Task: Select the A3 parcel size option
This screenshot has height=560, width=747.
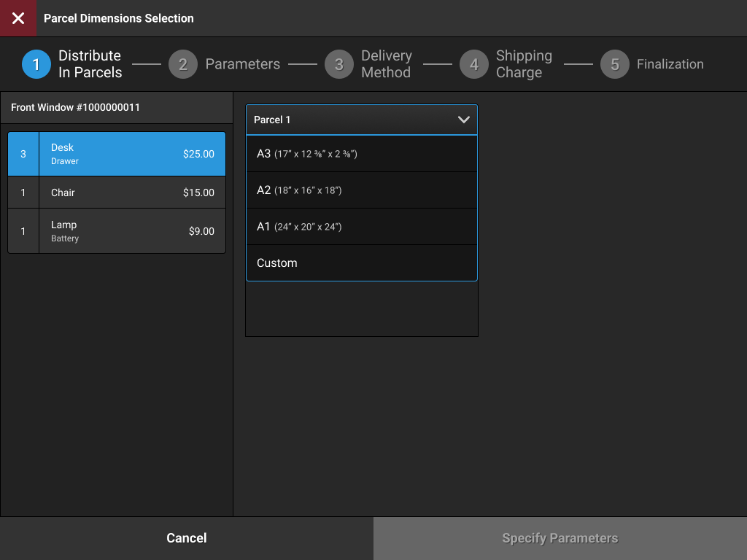Action: point(362,154)
